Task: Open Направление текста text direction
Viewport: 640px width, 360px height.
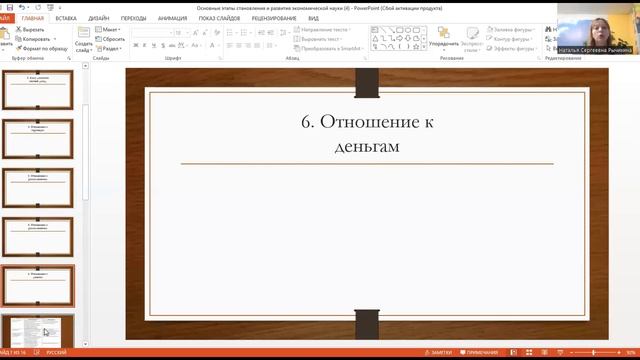Action: pos(322,29)
